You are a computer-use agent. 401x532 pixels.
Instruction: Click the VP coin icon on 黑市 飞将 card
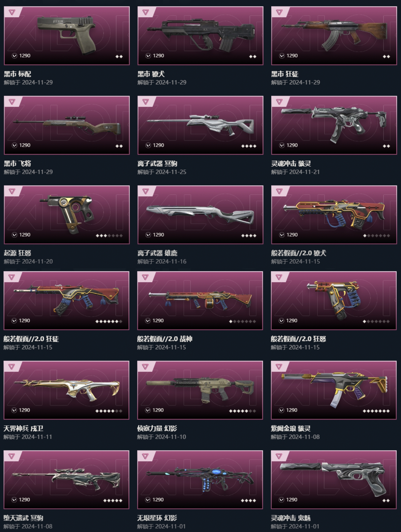click(x=14, y=145)
